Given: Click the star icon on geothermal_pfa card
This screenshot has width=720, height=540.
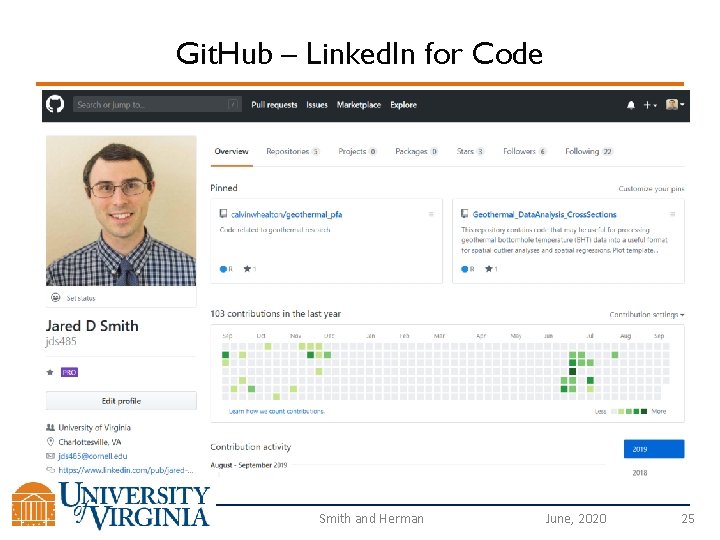Looking at the screenshot, I should pyautogui.click(x=246, y=269).
